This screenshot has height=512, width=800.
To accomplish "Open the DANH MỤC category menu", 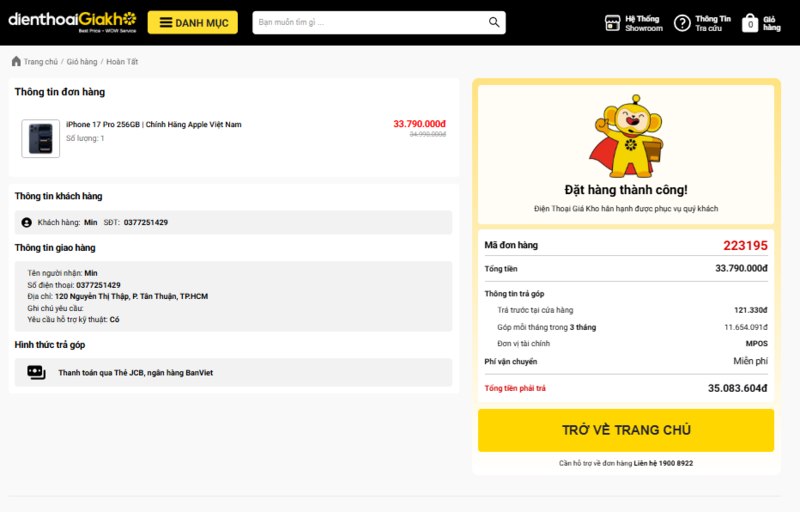I will click(192, 22).
